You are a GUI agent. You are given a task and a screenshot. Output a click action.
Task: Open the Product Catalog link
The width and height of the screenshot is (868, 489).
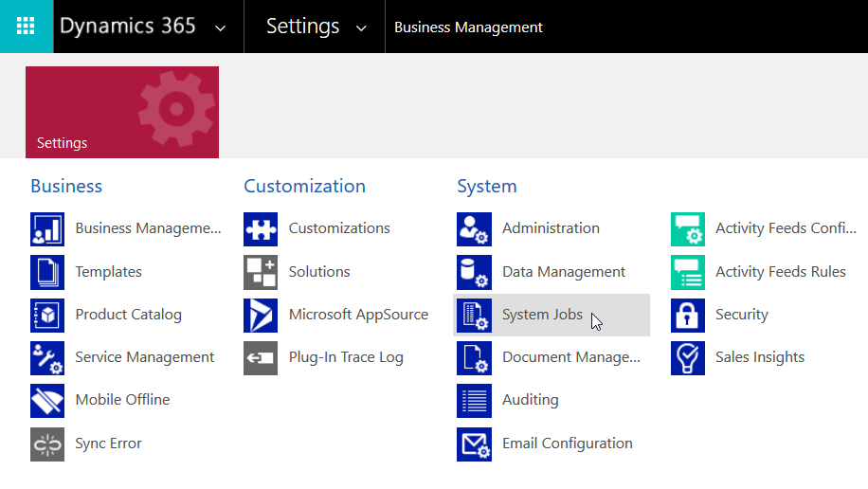pyautogui.click(x=129, y=315)
